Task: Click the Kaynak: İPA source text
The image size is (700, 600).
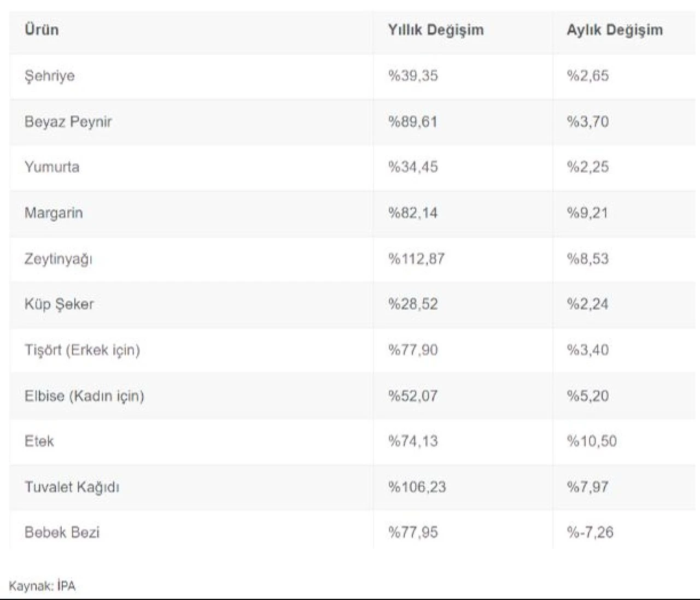Action: 42,586
